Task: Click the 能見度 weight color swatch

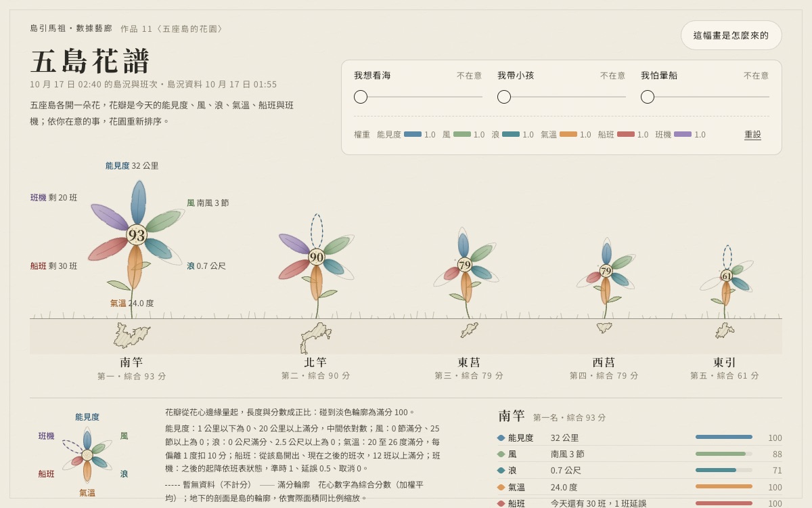Action: (x=413, y=134)
